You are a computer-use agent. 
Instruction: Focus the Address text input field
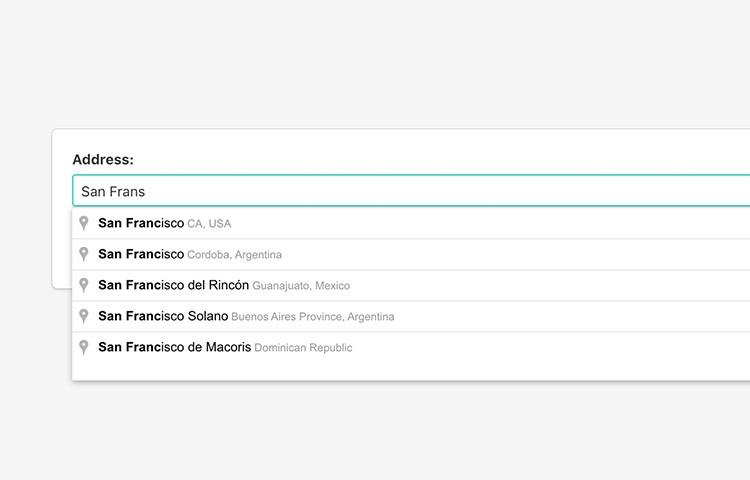(411, 191)
